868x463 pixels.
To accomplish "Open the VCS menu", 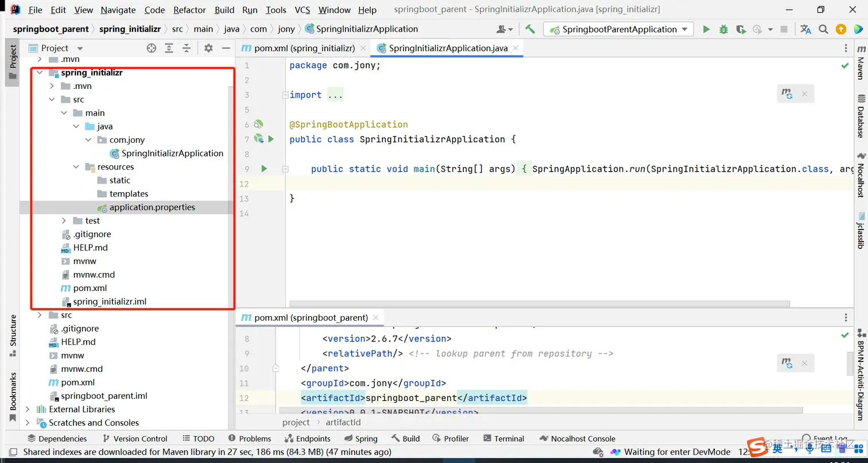I will (303, 10).
